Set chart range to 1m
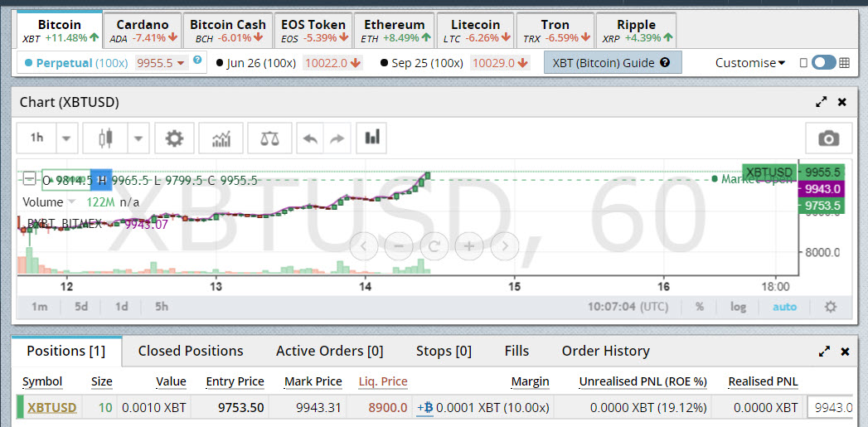 click(x=39, y=307)
